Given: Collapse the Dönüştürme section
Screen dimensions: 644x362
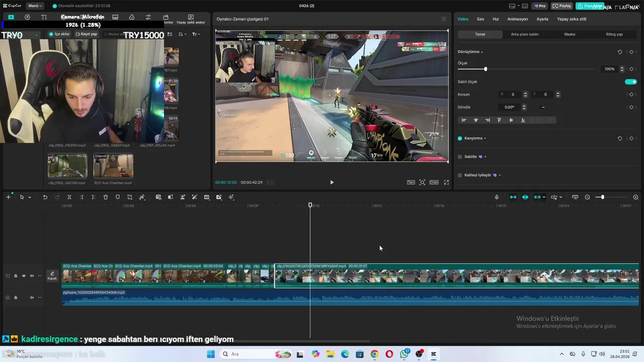Looking at the screenshot, I should pos(482,52).
